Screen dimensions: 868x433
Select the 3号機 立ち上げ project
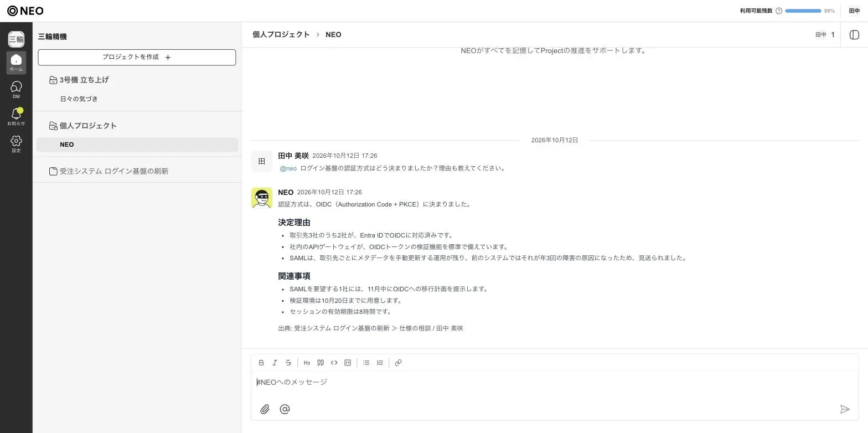point(84,80)
